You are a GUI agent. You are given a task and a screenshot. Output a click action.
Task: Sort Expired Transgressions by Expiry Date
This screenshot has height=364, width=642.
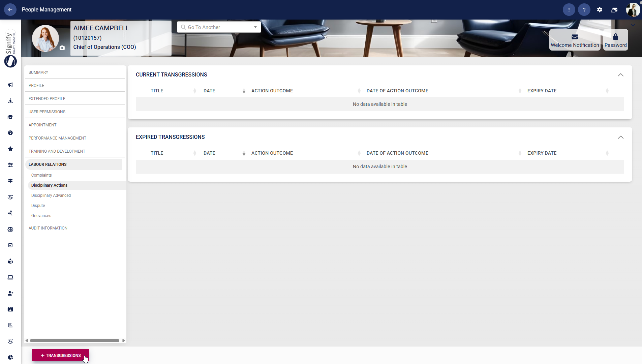(x=542, y=153)
